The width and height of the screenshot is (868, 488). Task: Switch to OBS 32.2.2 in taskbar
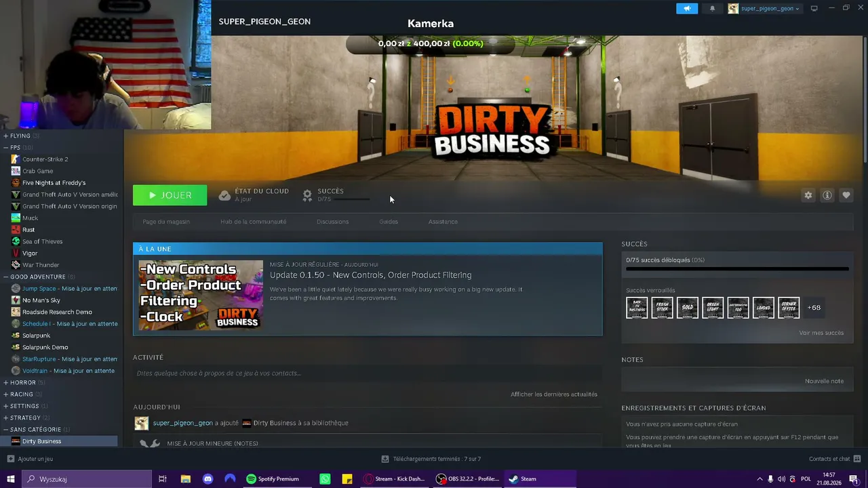tap(468, 479)
